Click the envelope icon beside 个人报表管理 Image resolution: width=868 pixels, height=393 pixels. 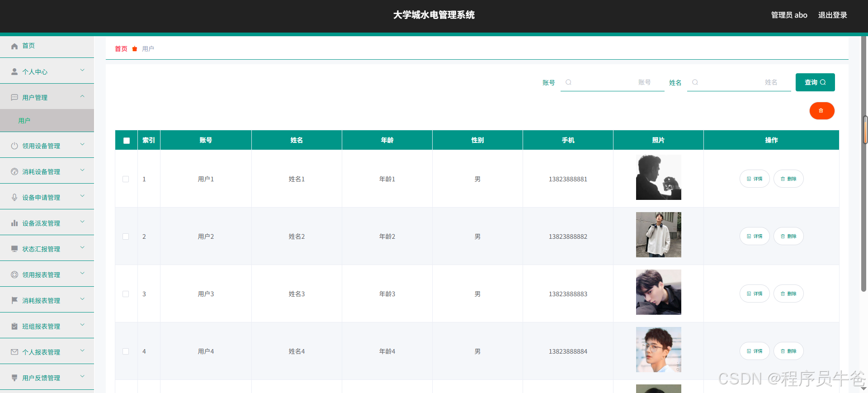[14, 352]
